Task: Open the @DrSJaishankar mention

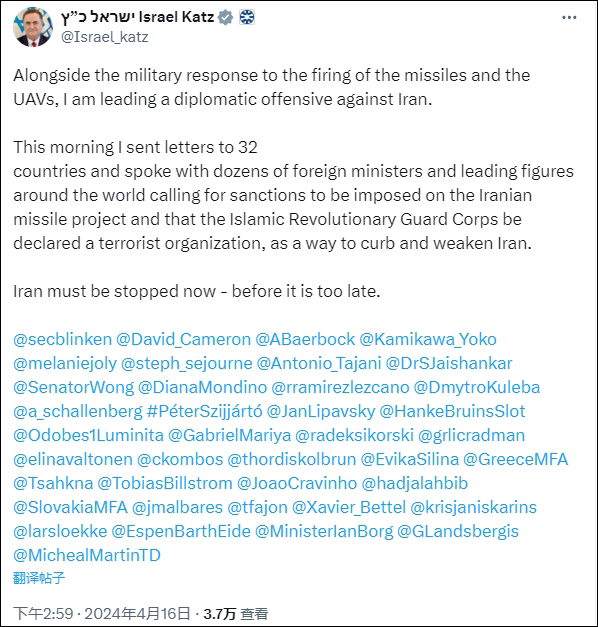Action: click(449, 363)
